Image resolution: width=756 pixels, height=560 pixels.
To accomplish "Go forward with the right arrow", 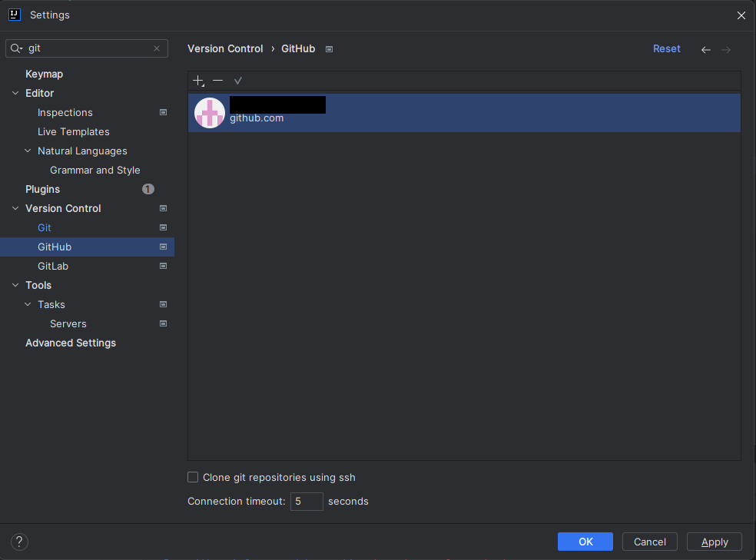I will pos(726,50).
